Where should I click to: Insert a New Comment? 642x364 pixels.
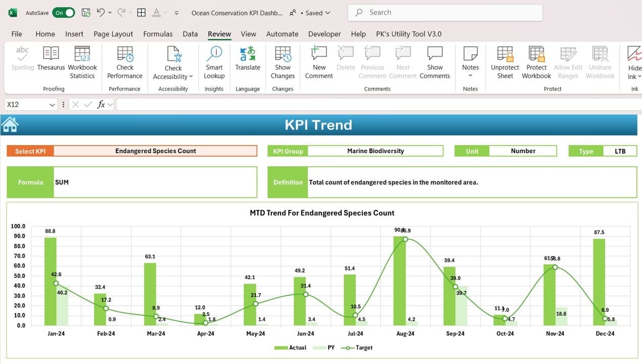(x=319, y=62)
